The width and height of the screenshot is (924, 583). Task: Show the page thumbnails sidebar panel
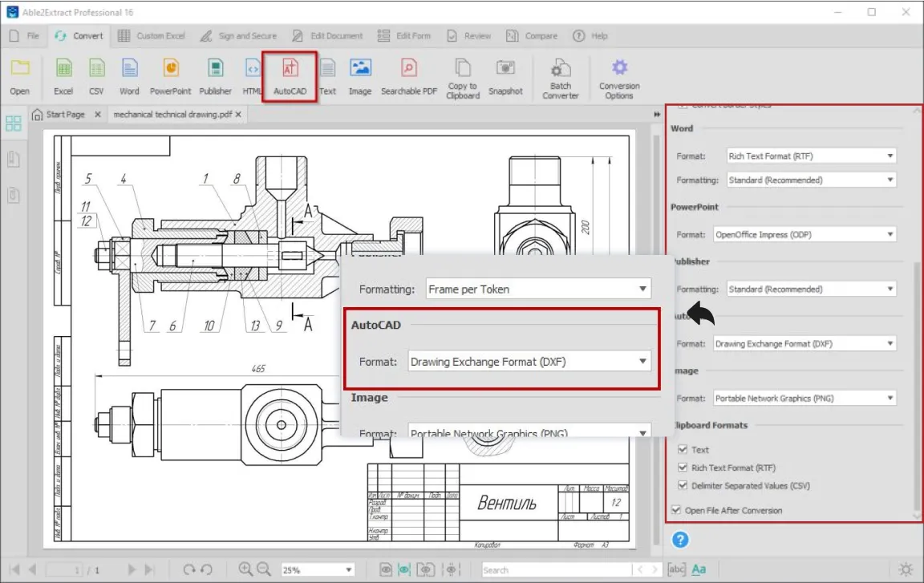point(14,123)
